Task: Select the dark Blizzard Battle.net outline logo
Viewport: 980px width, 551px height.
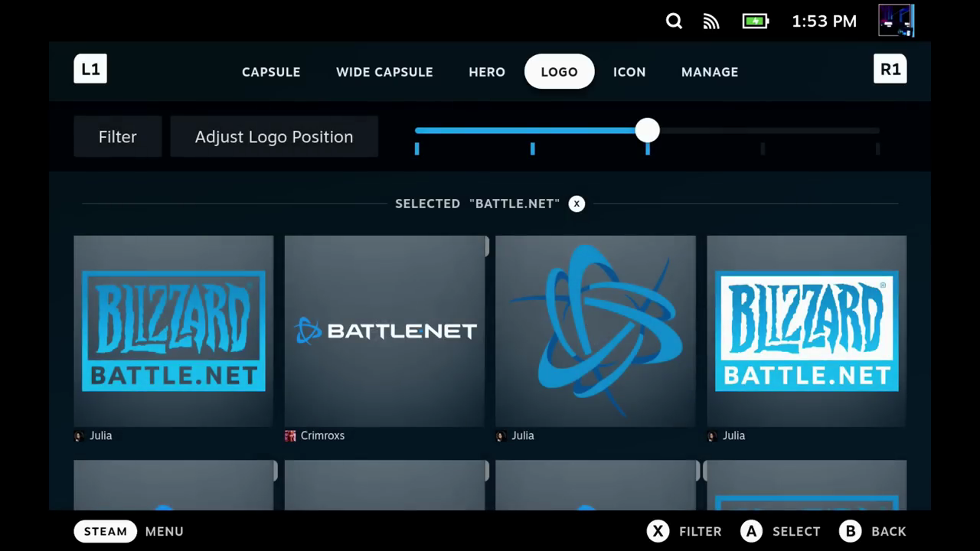Action: pyautogui.click(x=174, y=331)
